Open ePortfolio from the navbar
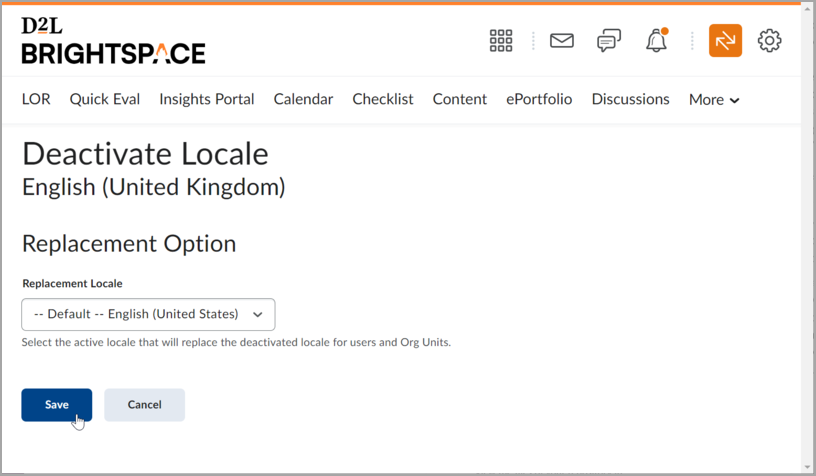This screenshot has width=816, height=476. [539, 99]
